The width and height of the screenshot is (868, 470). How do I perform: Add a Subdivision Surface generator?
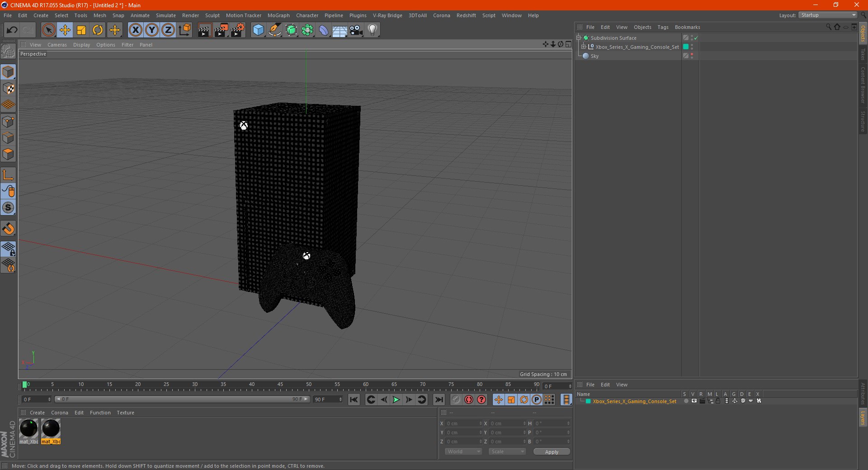(x=291, y=30)
